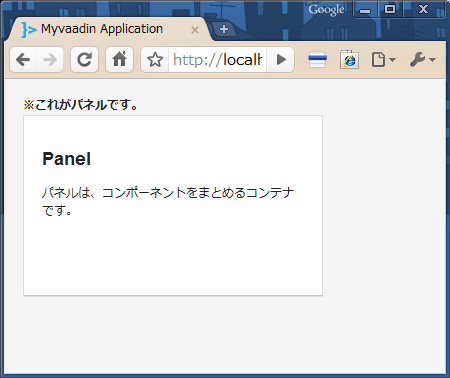Close the browser window

pyautogui.click(x=423, y=9)
